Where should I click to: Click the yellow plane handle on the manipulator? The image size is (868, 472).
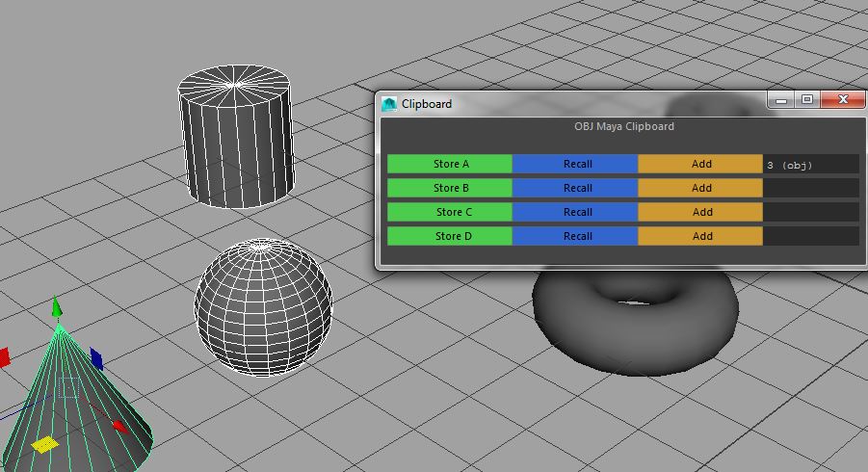(x=44, y=444)
